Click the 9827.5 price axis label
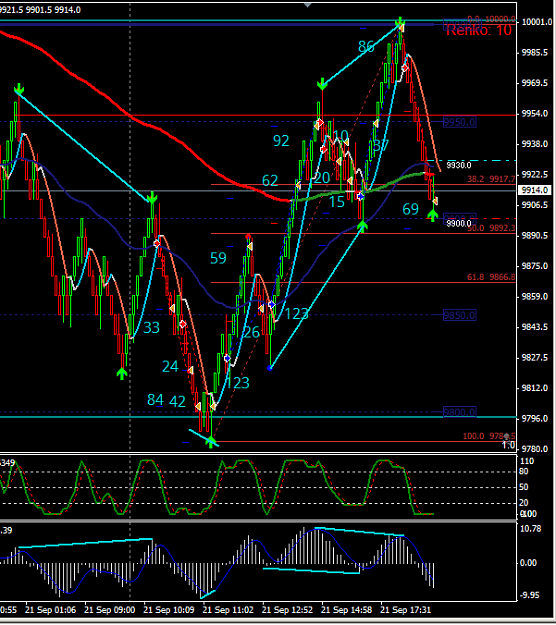556x625 pixels. [x=534, y=358]
